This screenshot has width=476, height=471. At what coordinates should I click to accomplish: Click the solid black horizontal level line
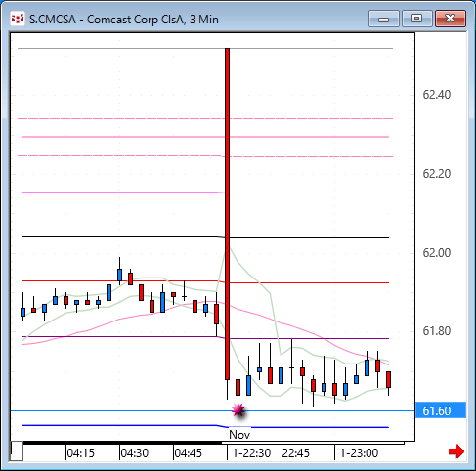[205, 237]
